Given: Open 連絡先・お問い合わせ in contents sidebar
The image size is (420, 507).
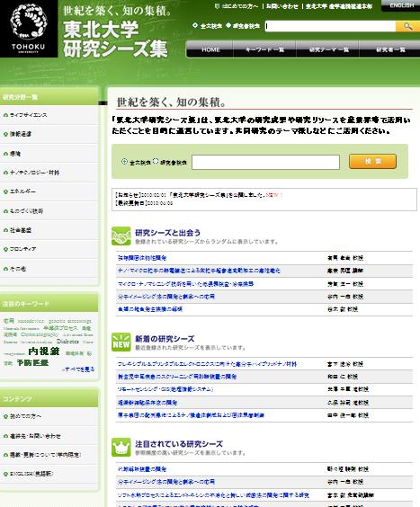Looking at the screenshot, I should coord(35,436).
